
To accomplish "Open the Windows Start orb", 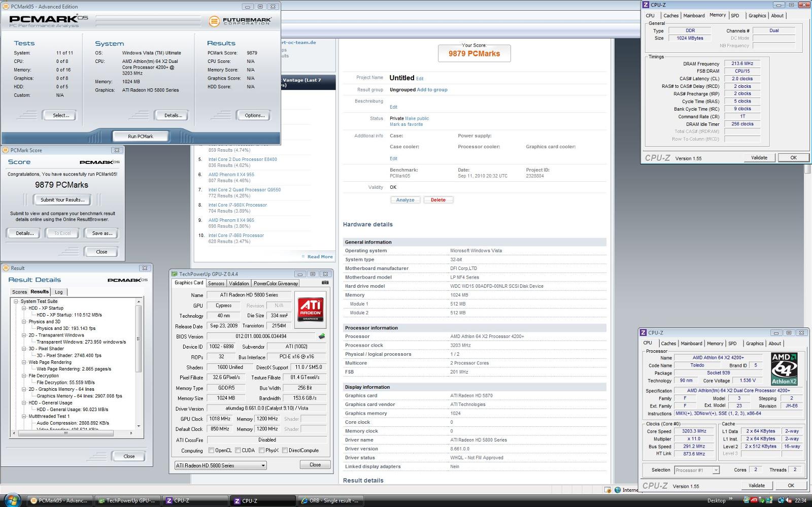I will tap(11, 500).
